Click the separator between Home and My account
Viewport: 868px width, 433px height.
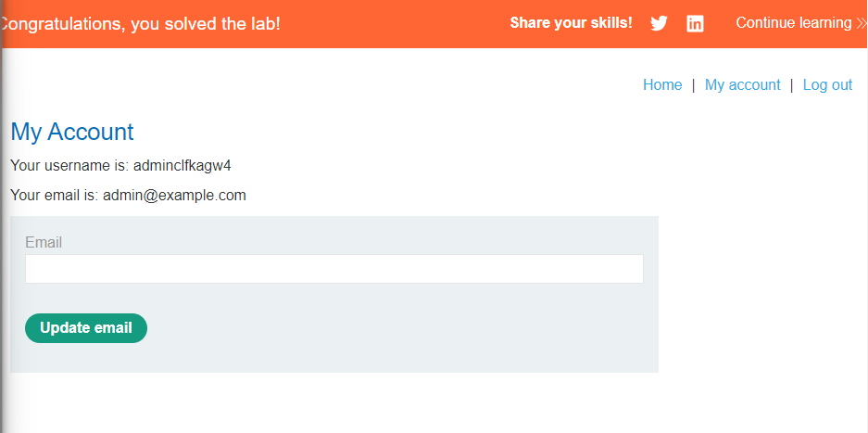[693, 84]
